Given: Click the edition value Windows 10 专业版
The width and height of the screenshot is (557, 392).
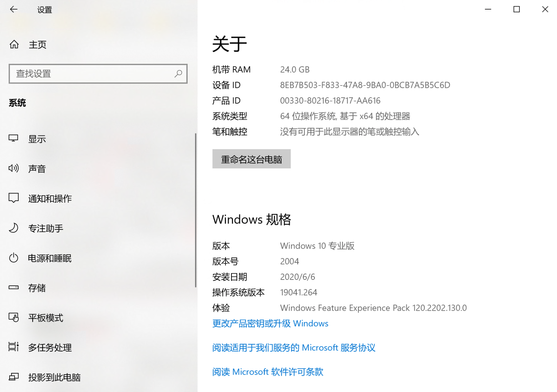Looking at the screenshot, I should [317, 246].
